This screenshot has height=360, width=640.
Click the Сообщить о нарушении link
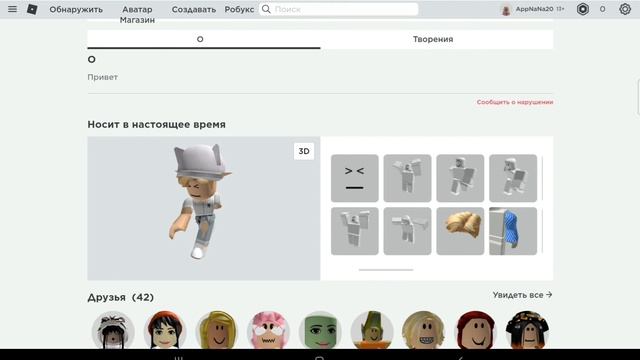point(515,102)
